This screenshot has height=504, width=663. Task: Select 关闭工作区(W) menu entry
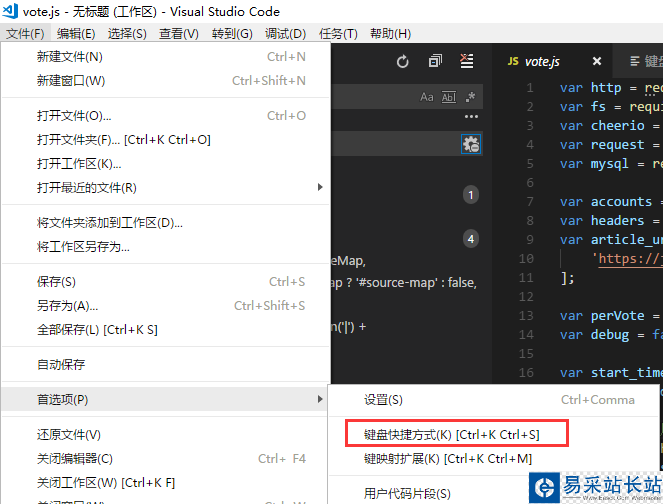(165, 482)
